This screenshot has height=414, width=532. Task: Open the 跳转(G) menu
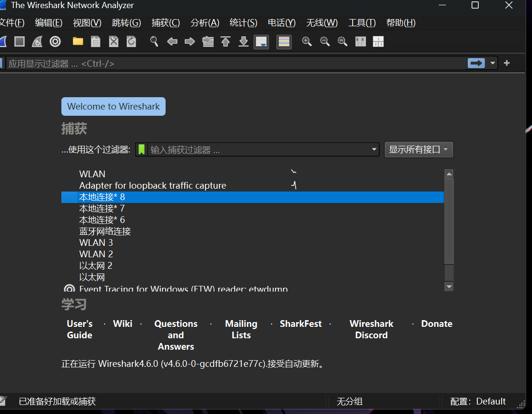(127, 23)
